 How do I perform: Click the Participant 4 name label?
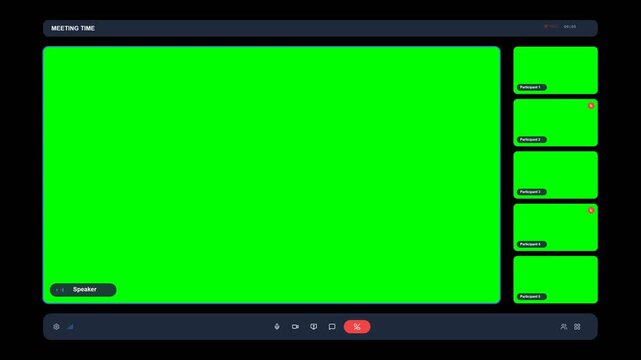531,244
